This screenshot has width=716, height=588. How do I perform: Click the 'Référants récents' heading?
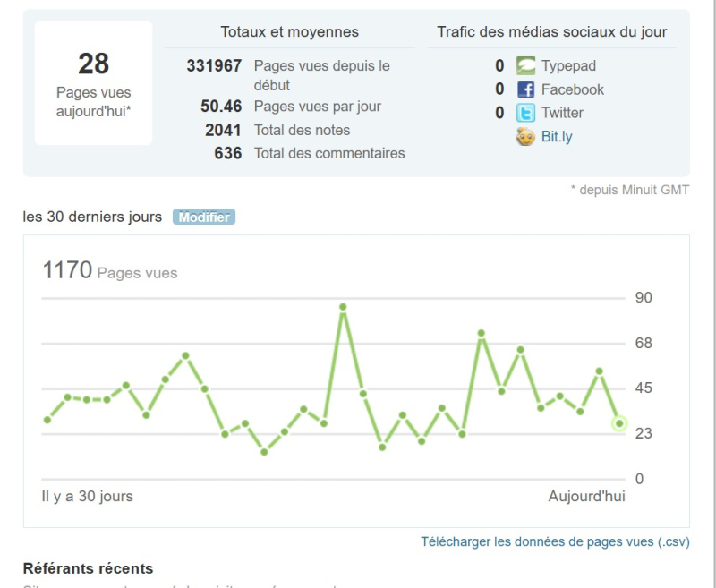(x=88, y=568)
